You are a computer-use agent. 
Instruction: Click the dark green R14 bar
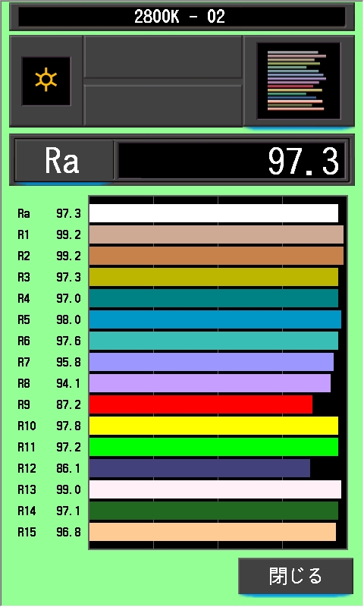[x=214, y=511]
